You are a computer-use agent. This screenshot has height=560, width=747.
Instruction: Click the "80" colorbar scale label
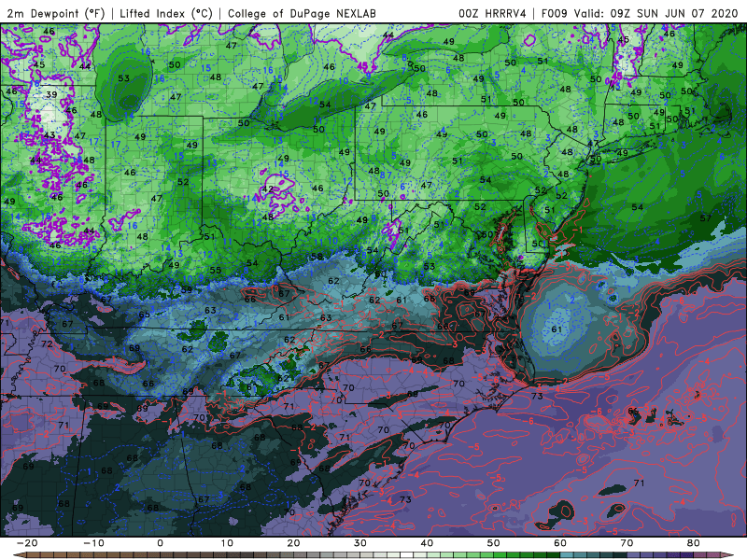(694, 543)
